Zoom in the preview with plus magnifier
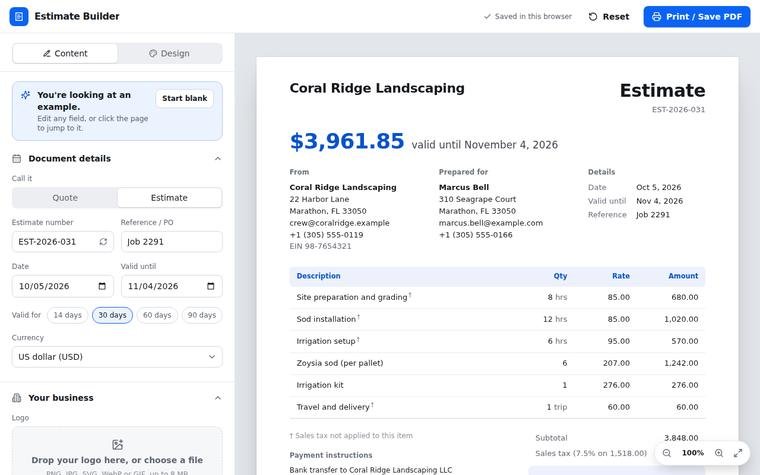Image resolution: width=760 pixels, height=475 pixels. click(x=719, y=453)
